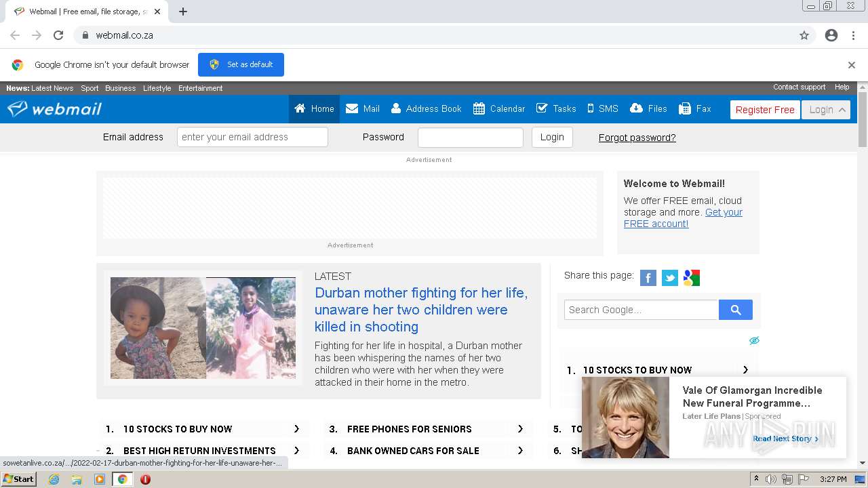This screenshot has width=868, height=488.
Task: Share the page on Facebook
Action: (x=648, y=278)
